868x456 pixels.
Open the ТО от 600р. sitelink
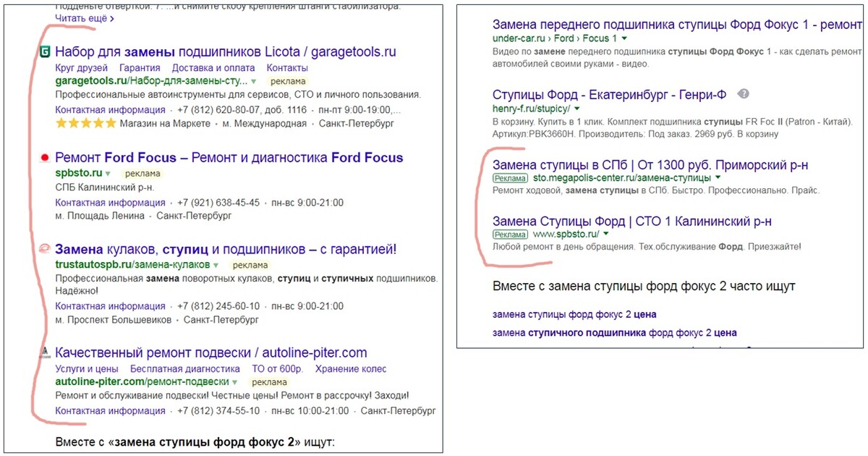point(277,368)
